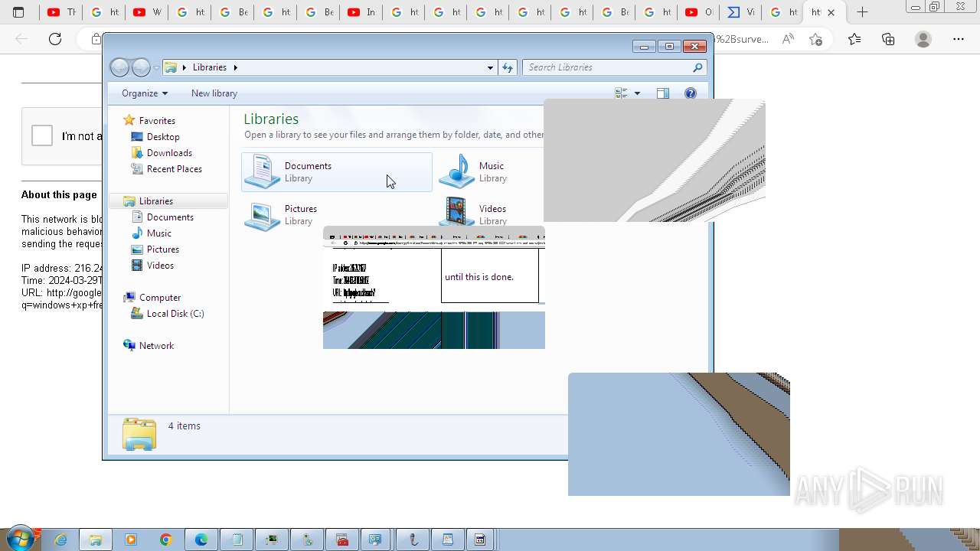Select Documents in the navigation tree
Screen dimensions: 980x551
tap(170, 217)
